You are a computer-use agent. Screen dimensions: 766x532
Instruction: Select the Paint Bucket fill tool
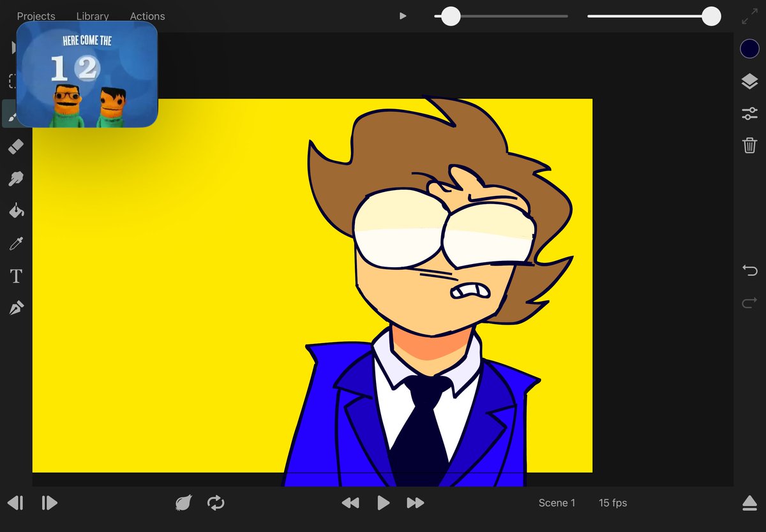coord(16,211)
